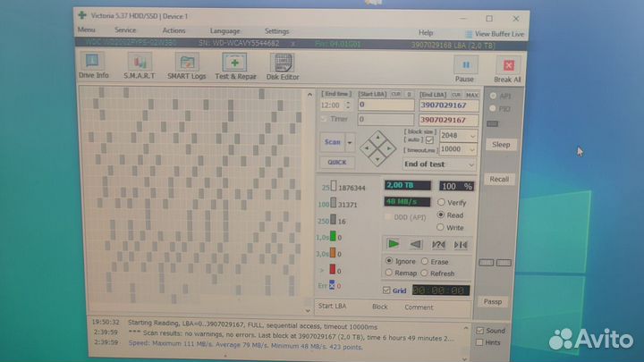Click the diamond navigation arrows control
644x362 pixels.
click(377, 148)
